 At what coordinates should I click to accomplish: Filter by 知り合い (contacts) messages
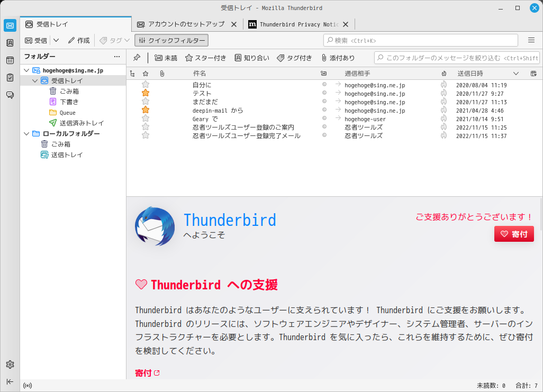tap(252, 58)
